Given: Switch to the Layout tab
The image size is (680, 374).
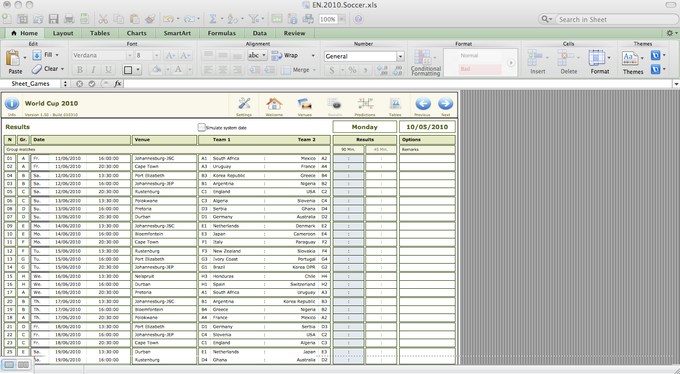Looking at the screenshot, I should click(63, 33).
